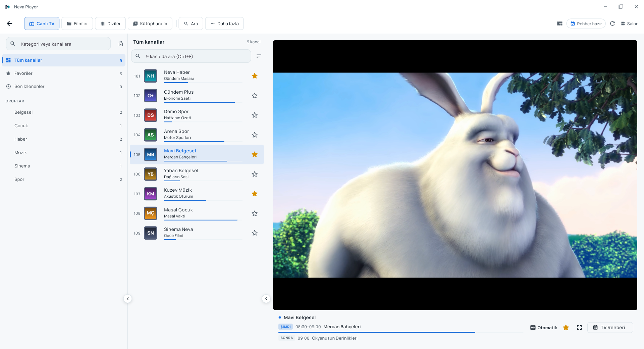Click the refresh icon in the top bar
Image resolution: width=644 pixels, height=349 pixels.
click(612, 23)
